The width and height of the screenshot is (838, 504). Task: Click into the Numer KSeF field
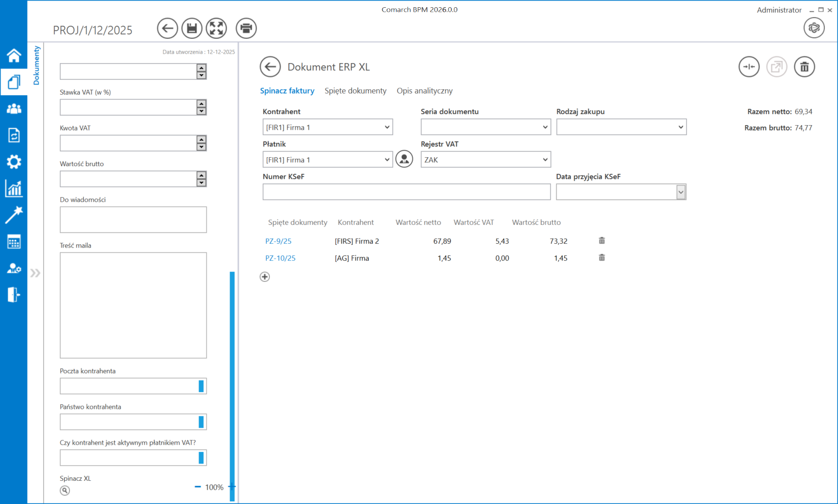(406, 192)
